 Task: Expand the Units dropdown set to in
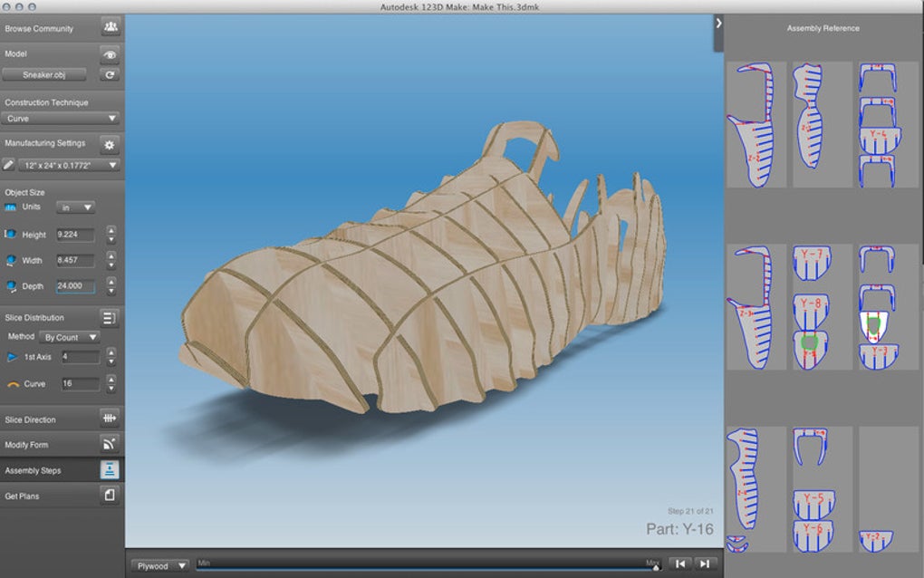point(75,207)
